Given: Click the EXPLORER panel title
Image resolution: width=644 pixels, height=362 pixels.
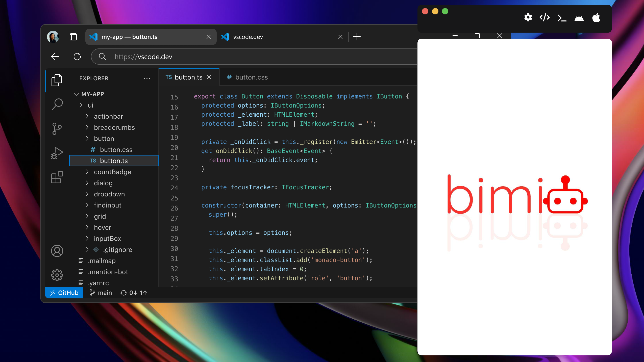Looking at the screenshot, I should [x=94, y=78].
